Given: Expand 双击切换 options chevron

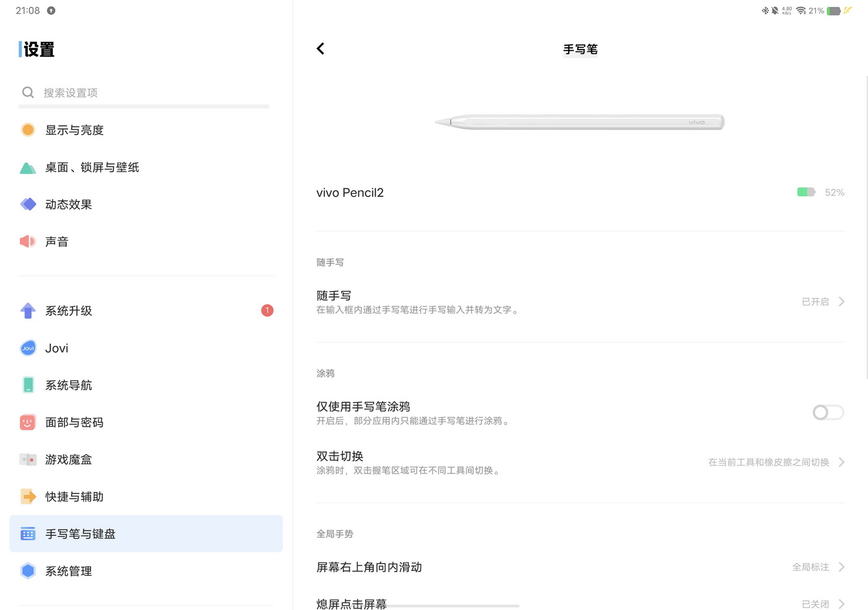Looking at the screenshot, I should point(841,462).
